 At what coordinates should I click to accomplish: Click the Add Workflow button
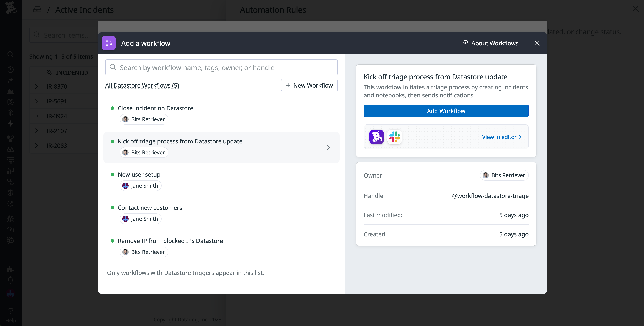coord(446,111)
